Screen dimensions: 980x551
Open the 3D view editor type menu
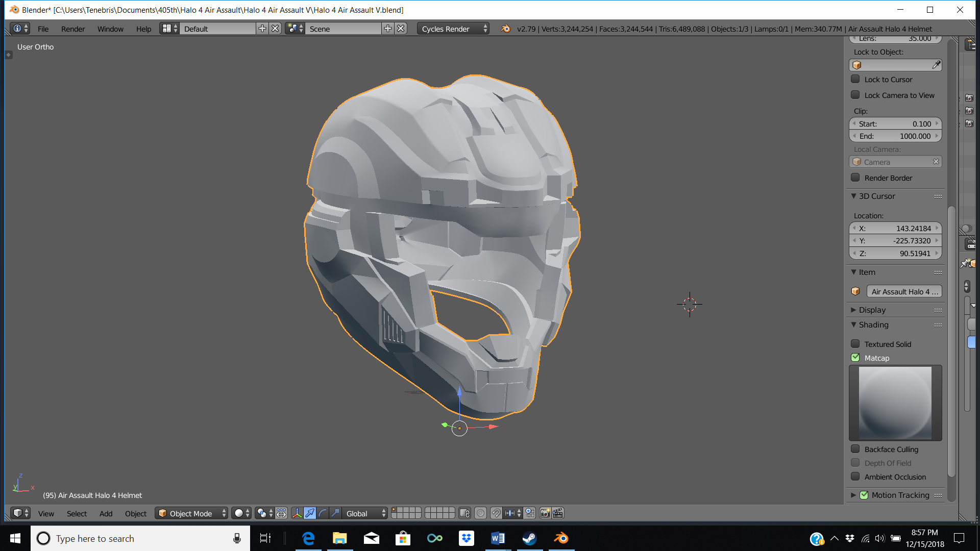(20, 513)
